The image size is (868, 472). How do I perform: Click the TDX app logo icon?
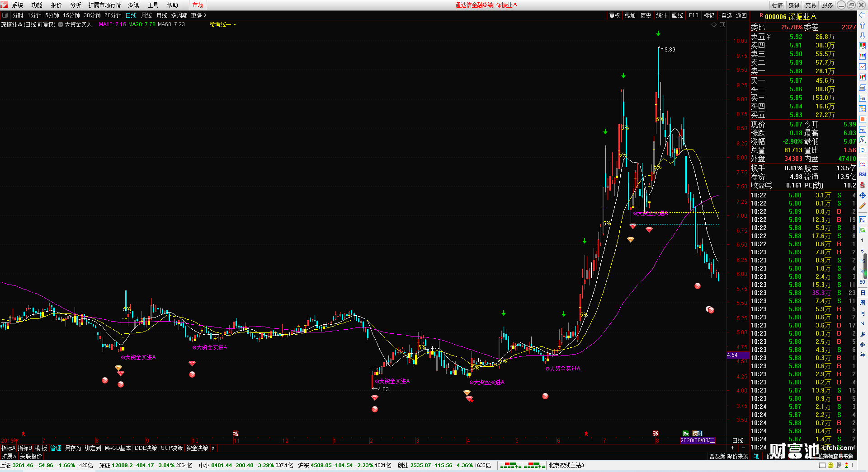click(4, 5)
